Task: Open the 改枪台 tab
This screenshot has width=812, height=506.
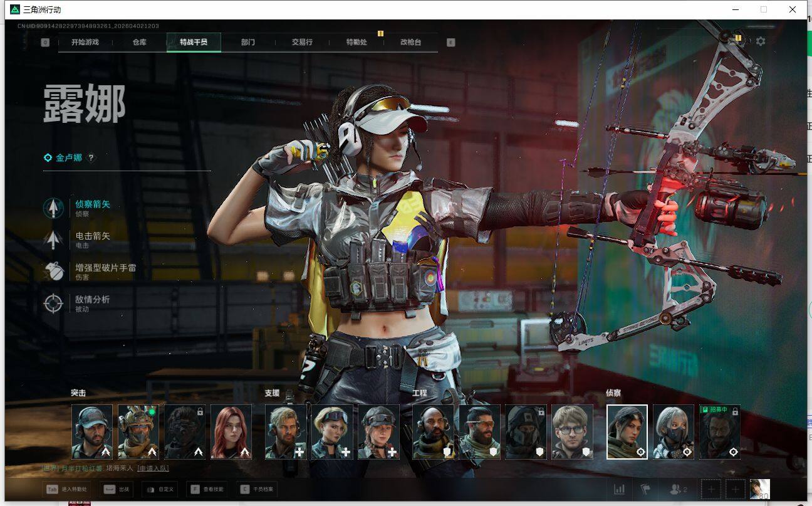Action: (x=410, y=42)
